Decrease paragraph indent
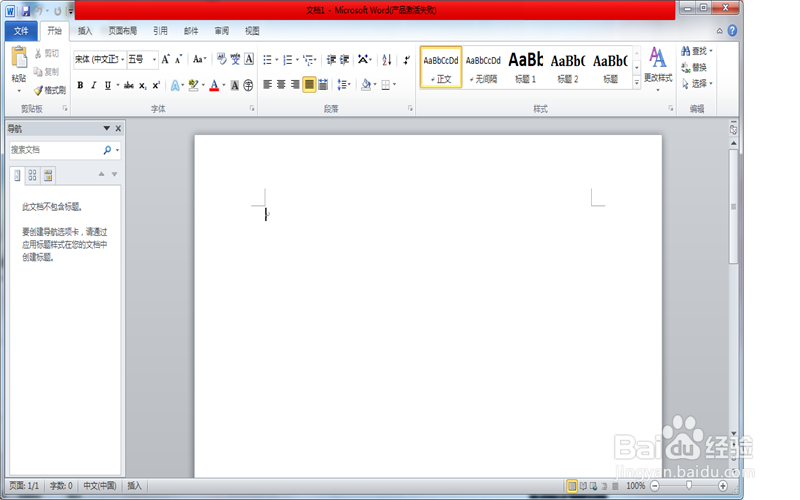800x500 pixels. (331, 60)
